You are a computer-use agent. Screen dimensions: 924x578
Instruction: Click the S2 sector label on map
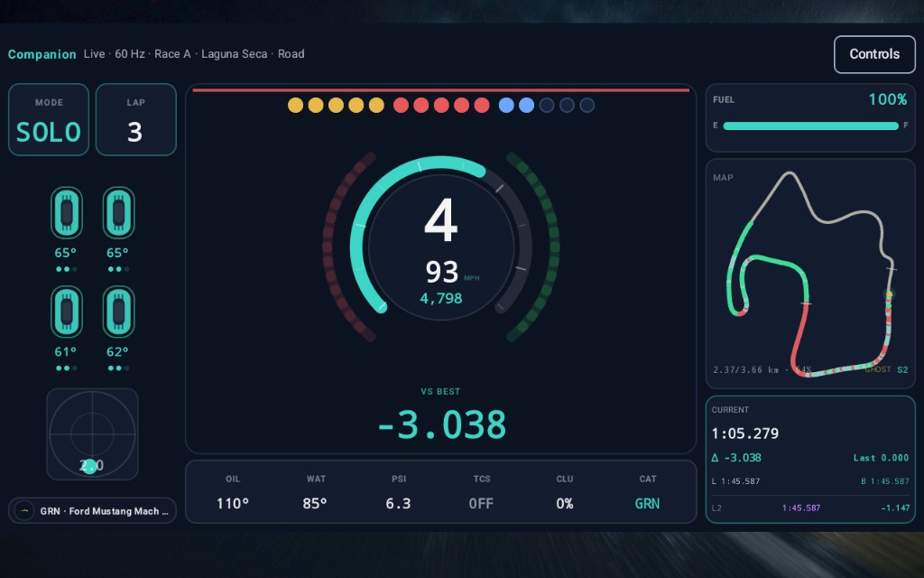coord(902,369)
